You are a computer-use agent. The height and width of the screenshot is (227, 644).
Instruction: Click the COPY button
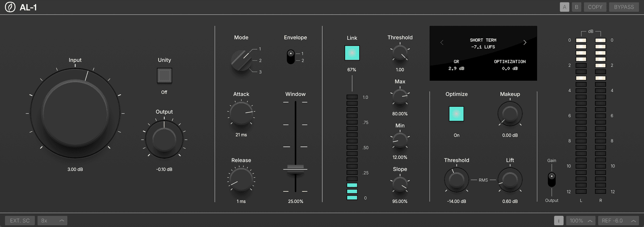(595, 7)
